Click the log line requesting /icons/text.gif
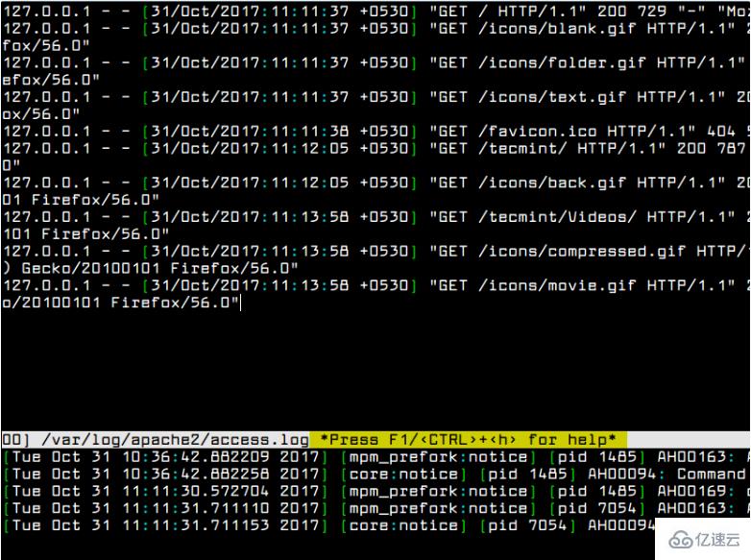This screenshot has height=560, width=751. tap(375, 97)
